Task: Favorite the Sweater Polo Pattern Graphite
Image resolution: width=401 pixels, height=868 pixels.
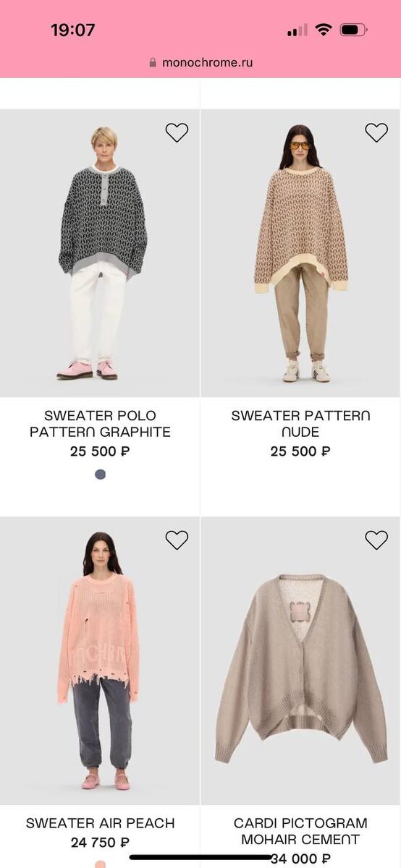Action: pos(177,132)
